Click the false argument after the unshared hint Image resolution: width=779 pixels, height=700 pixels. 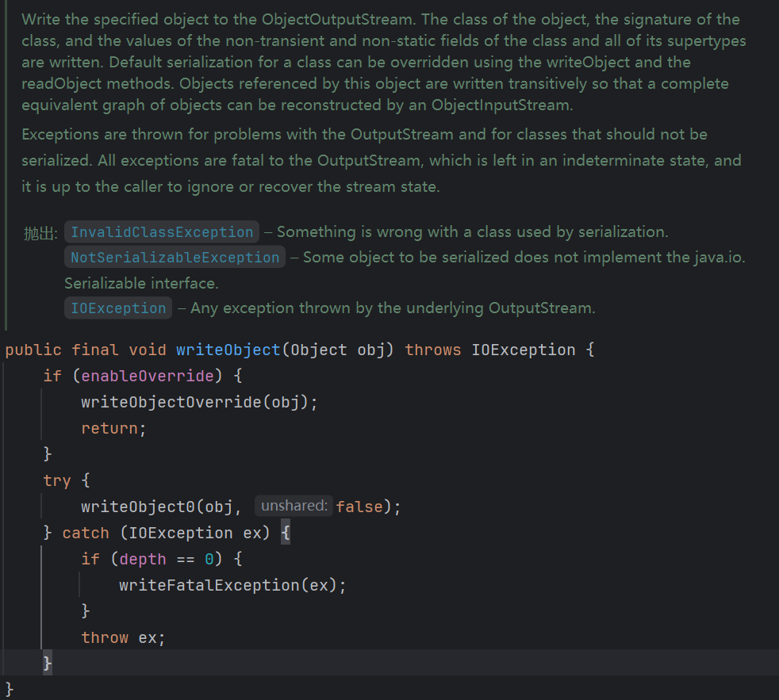(x=359, y=507)
